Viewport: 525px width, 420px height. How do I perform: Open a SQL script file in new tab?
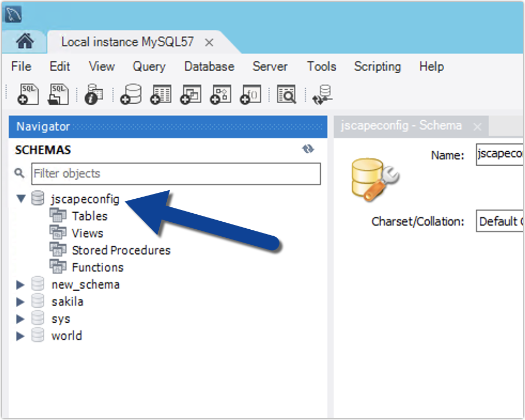(x=58, y=94)
